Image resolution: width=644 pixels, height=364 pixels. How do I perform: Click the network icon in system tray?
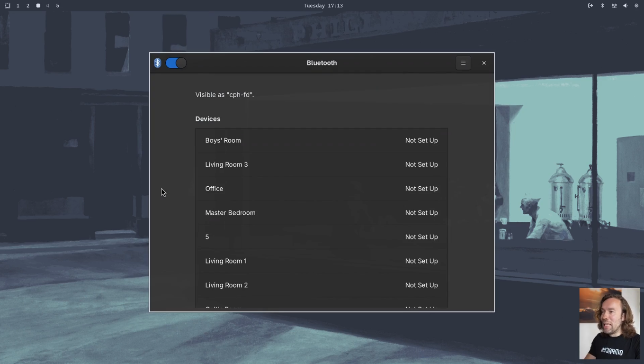point(614,6)
